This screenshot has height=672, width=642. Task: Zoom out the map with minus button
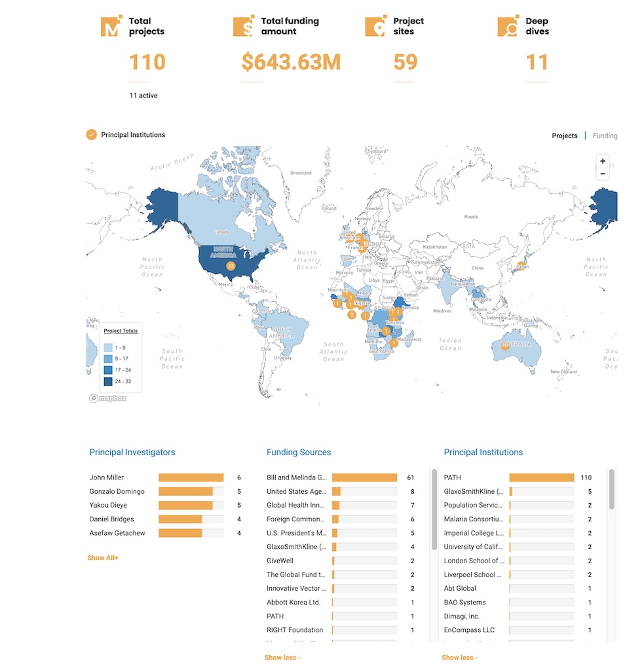pyautogui.click(x=603, y=174)
